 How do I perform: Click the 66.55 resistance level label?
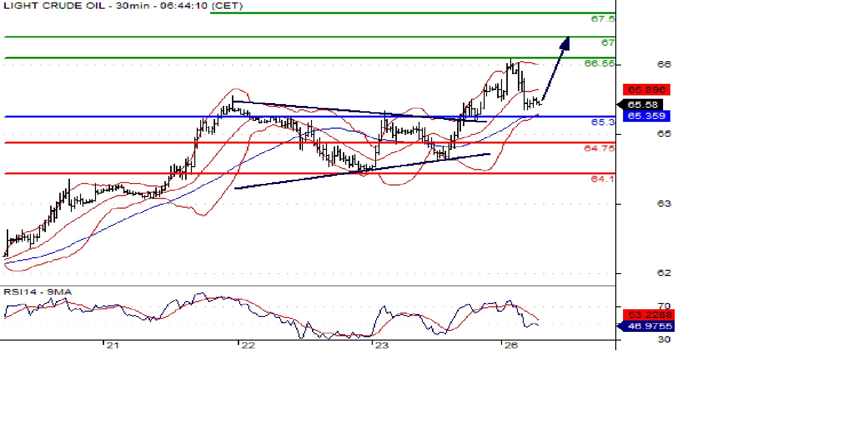pos(599,64)
